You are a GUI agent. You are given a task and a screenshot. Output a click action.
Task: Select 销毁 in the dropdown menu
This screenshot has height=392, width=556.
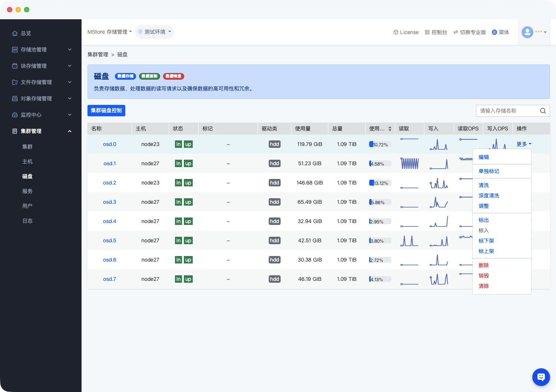[483, 276]
